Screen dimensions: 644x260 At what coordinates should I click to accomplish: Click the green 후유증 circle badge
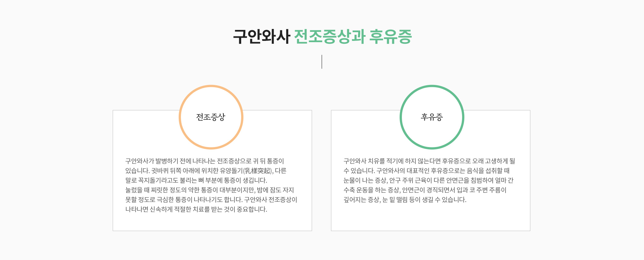coord(432,117)
